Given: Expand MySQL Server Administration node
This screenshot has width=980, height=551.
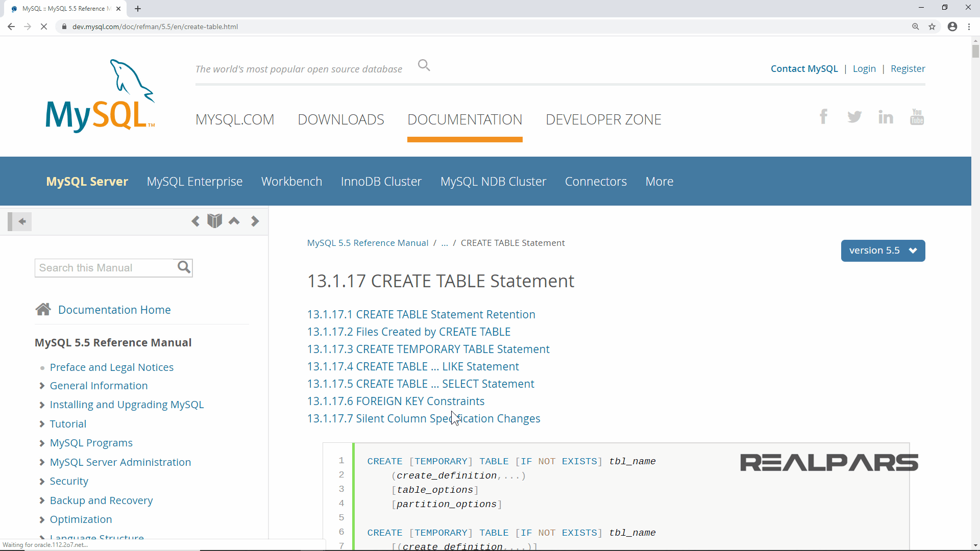Looking at the screenshot, I should click(x=42, y=463).
